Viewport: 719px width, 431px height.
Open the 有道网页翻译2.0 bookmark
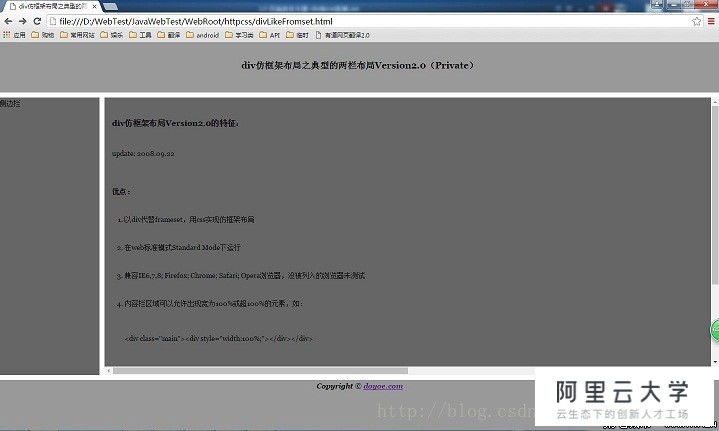click(x=343, y=35)
